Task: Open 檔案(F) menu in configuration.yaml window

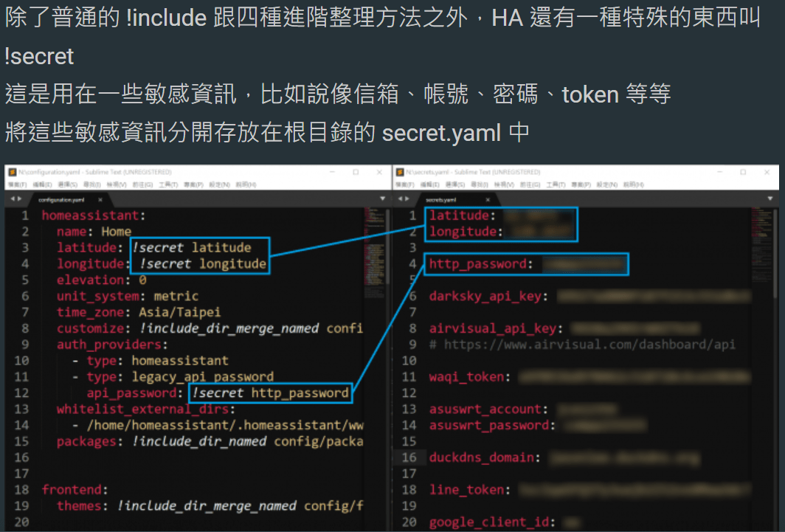Action: coord(18,184)
